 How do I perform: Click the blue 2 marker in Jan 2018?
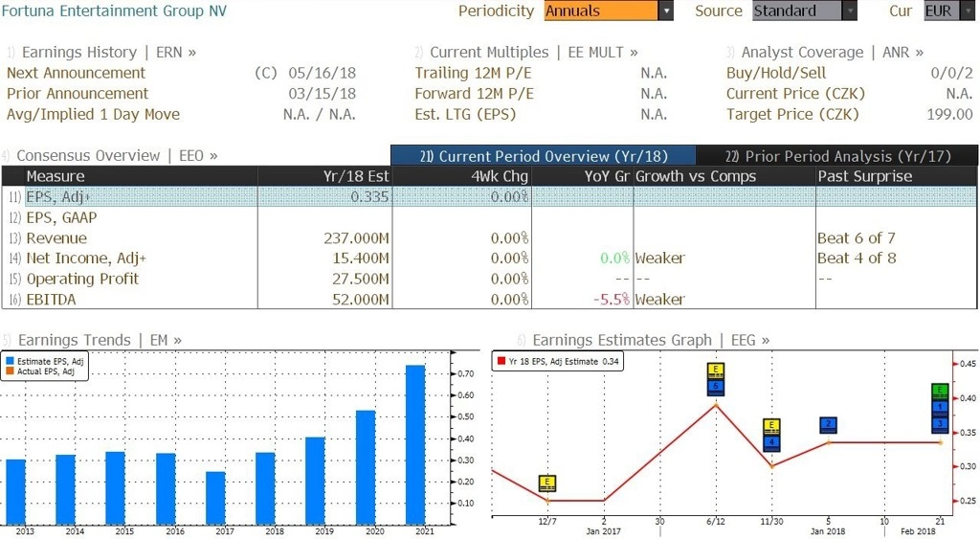pos(828,424)
